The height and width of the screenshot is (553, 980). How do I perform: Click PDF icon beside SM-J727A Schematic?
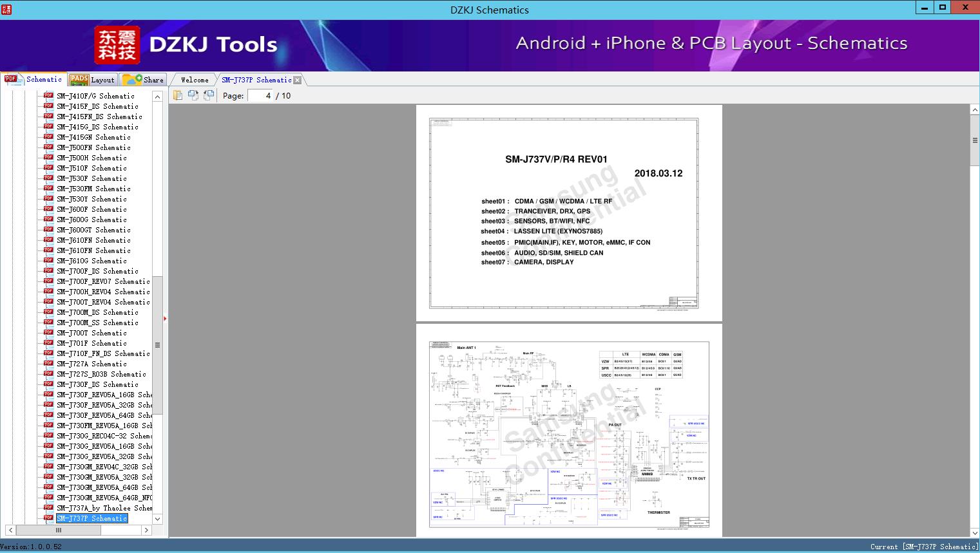point(48,363)
